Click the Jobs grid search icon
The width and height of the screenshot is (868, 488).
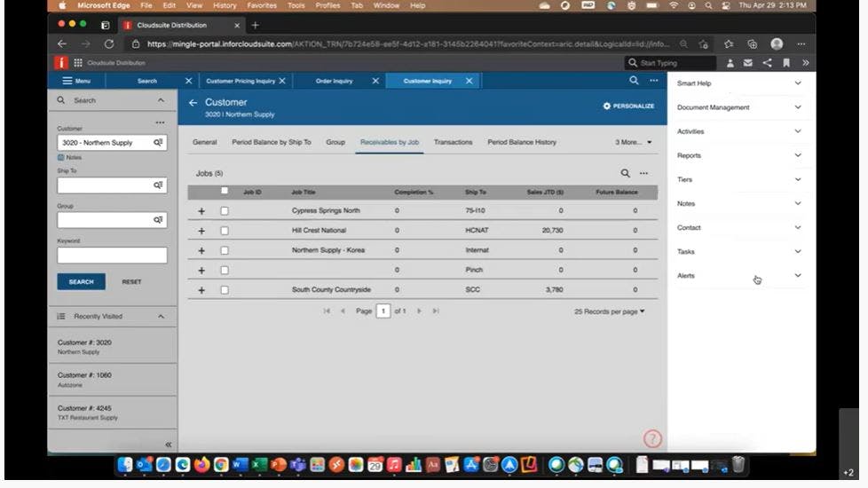625,173
